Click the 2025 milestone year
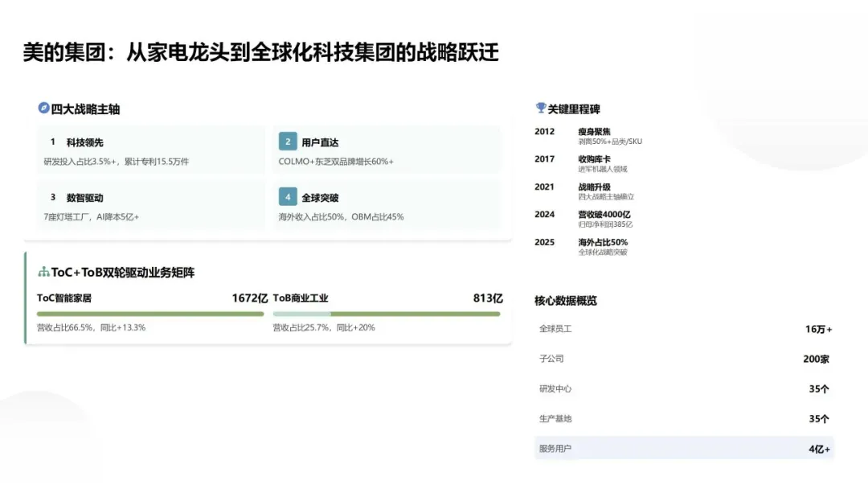The image size is (868, 489). click(x=545, y=242)
